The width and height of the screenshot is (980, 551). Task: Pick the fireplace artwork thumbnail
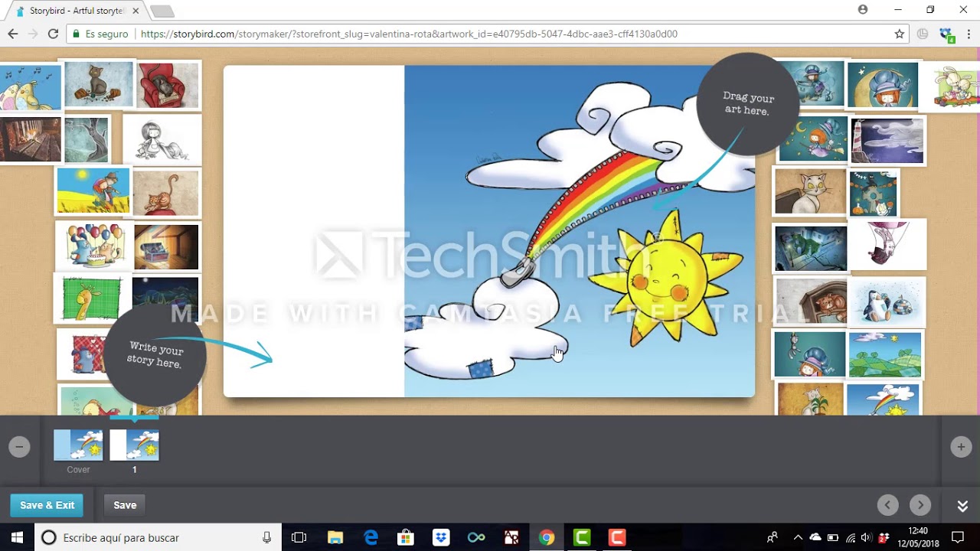pos(31,139)
